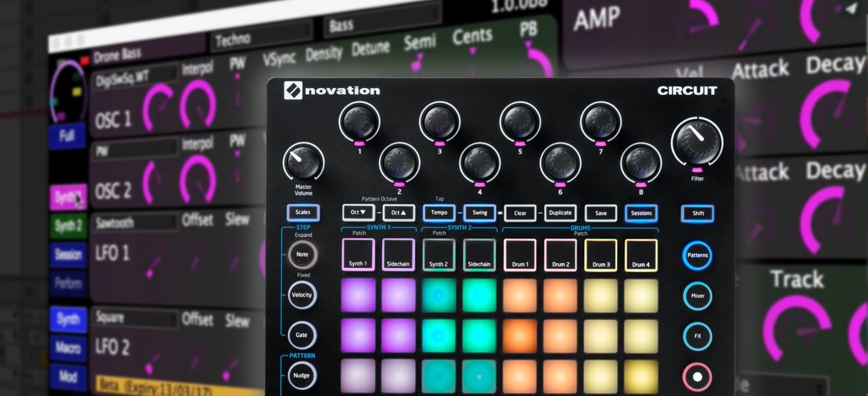Toggle the Nudge pattern button
This screenshot has width=868, height=396.
tap(302, 376)
